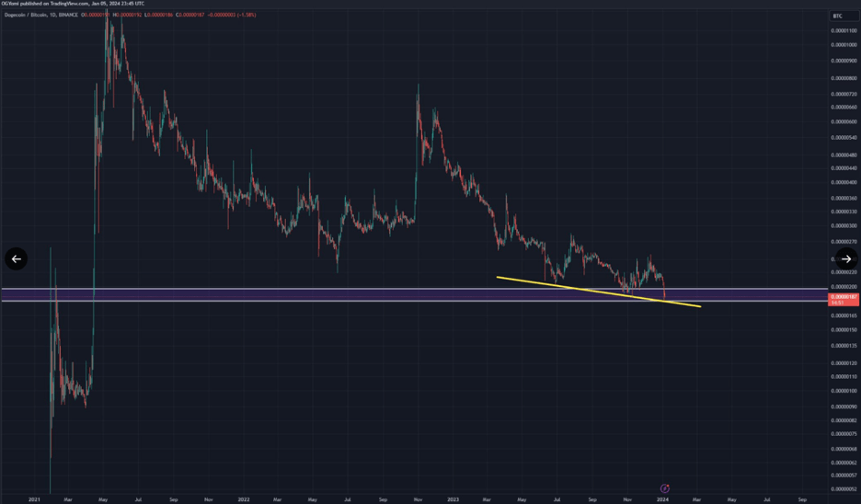
Task: Click the 0.00001100 price axis label
Action: [844, 30]
